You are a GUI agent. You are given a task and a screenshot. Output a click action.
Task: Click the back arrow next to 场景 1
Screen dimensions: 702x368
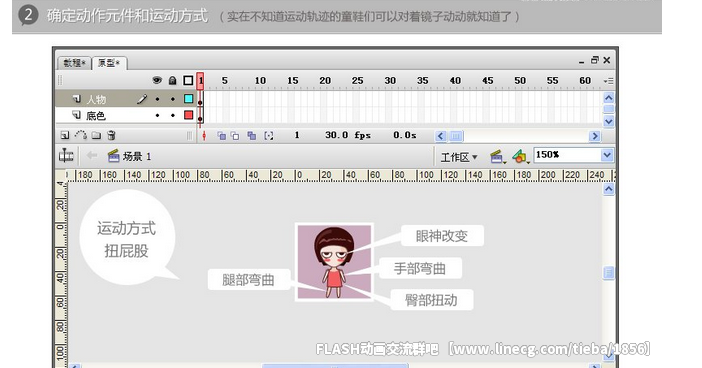(x=92, y=156)
